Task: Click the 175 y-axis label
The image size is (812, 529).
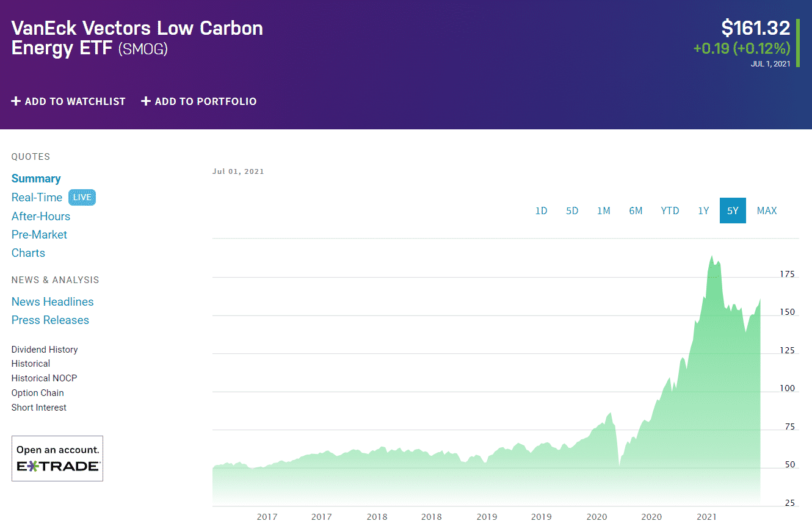Action: [x=788, y=275]
